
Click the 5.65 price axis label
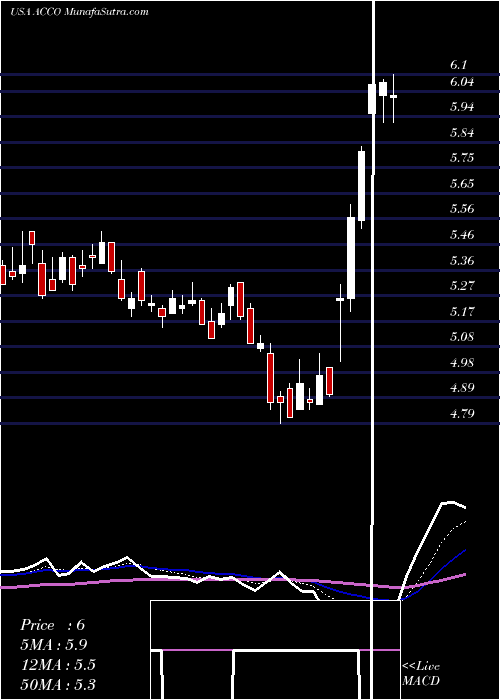(462, 183)
